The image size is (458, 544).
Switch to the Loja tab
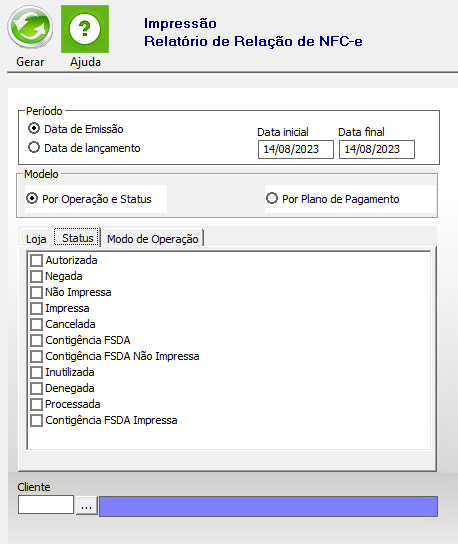pyautogui.click(x=36, y=239)
